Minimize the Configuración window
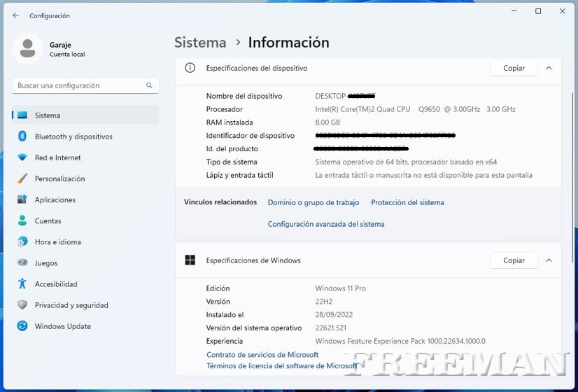The height and width of the screenshot is (392, 578). pyautogui.click(x=514, y=11)
